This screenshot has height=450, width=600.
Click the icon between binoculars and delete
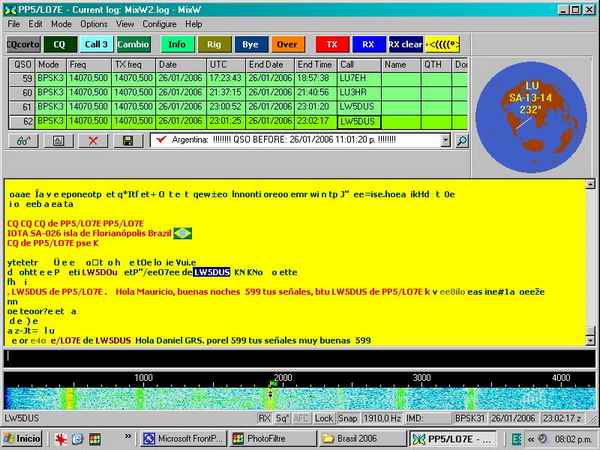[x=59, y=141]
